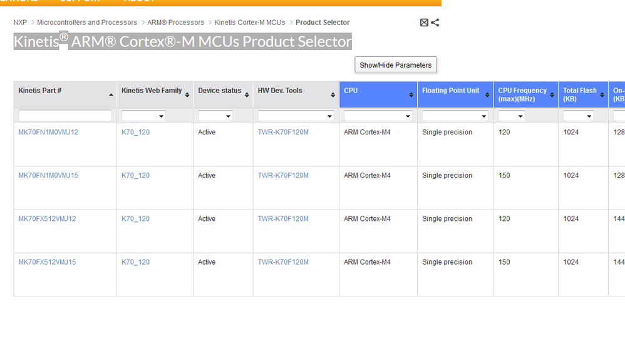The width and height of the screenshot is (625, 364).
Task: Click the HW Dev. Tools column header
Action: tap(296, 95)
